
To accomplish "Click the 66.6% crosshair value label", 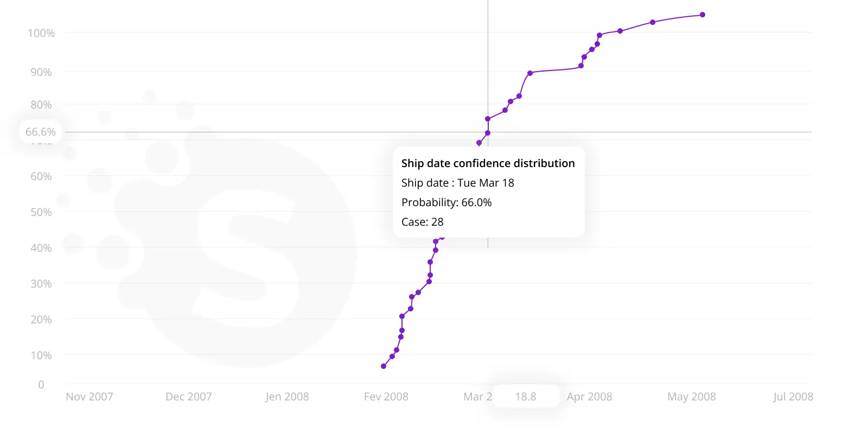I will tap(41, 132).
